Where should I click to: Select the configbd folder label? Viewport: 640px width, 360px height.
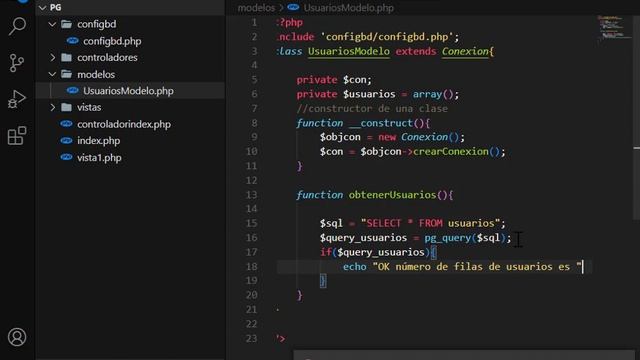click(x=96, y=24)
